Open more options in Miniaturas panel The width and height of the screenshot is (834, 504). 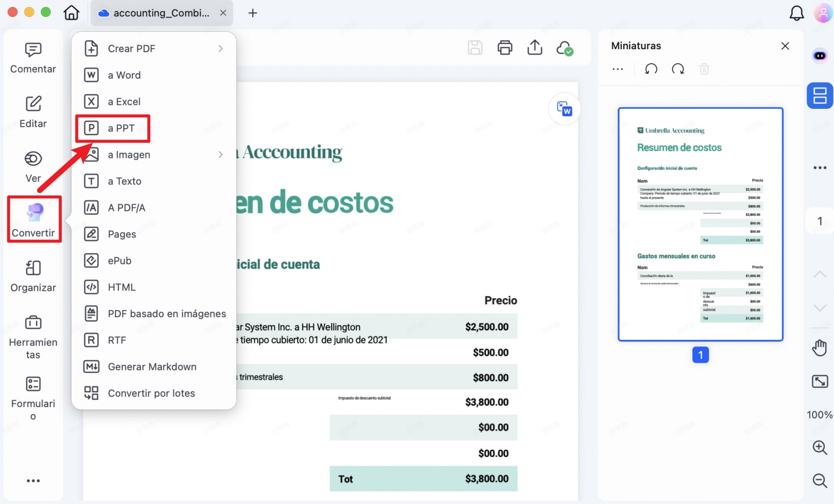pyautogui.click(x=617, y=69)
